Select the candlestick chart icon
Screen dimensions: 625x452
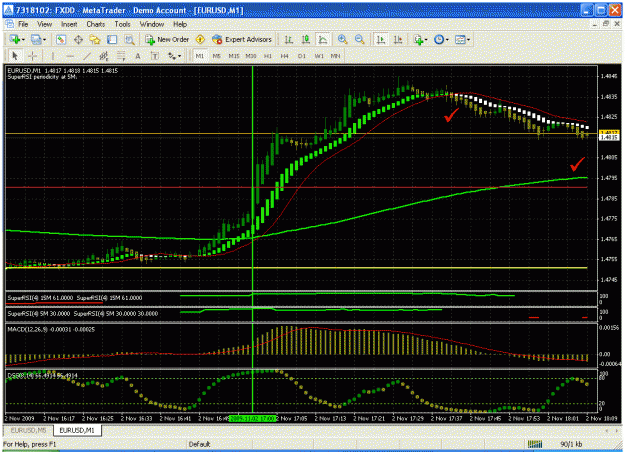pos(306,39)
